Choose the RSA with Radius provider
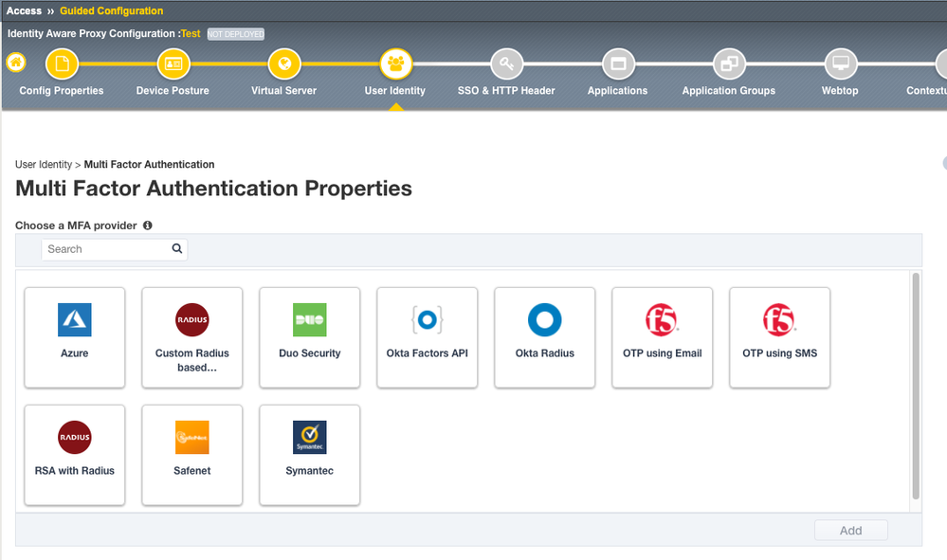947x560 pixels. pos(75,455)
